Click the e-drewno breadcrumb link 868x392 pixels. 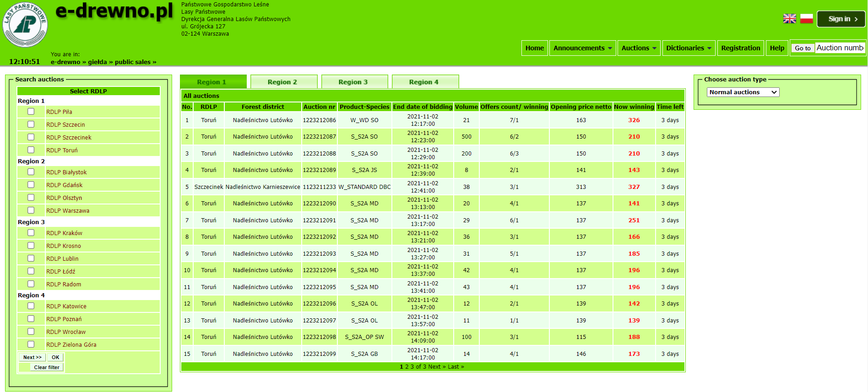(x=65, y=62)
